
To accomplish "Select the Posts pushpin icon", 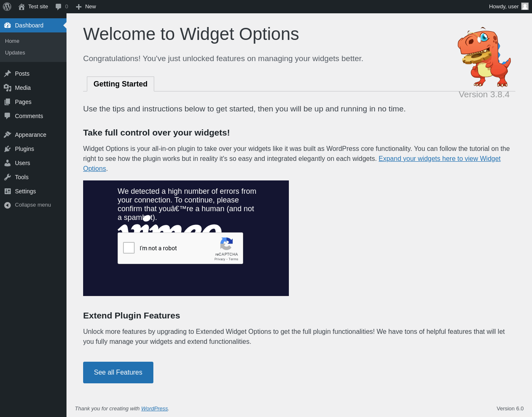I will [7, 74].
